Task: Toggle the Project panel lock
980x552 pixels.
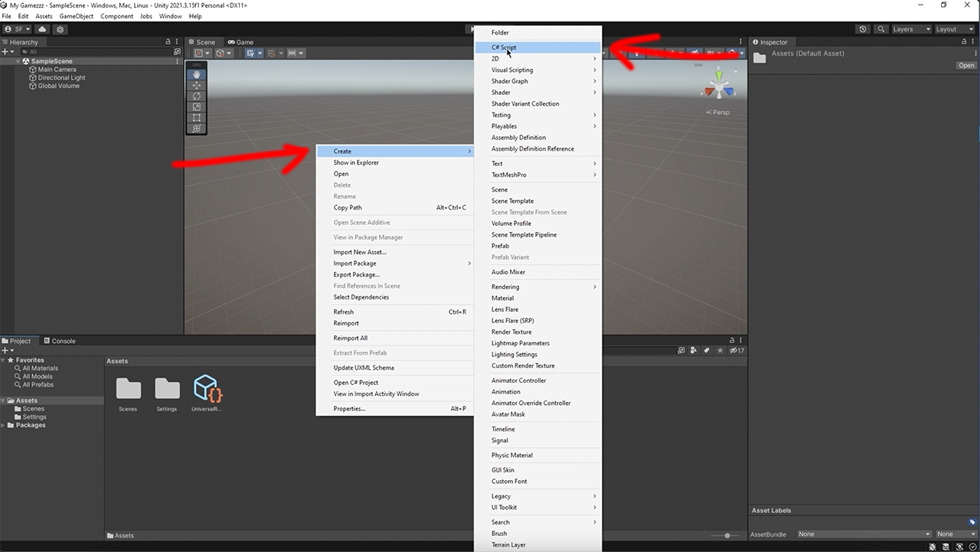Action: [733, 341]
